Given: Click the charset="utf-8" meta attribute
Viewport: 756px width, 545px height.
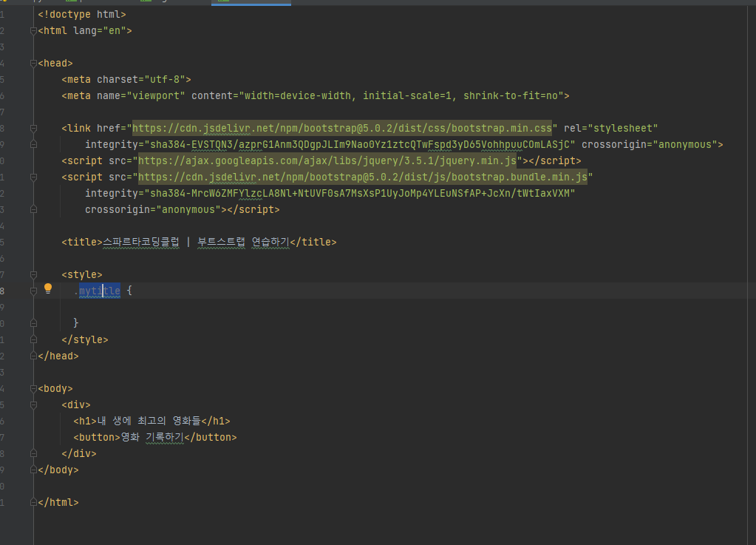Looking at the screenshot, I should pos(141,80).
